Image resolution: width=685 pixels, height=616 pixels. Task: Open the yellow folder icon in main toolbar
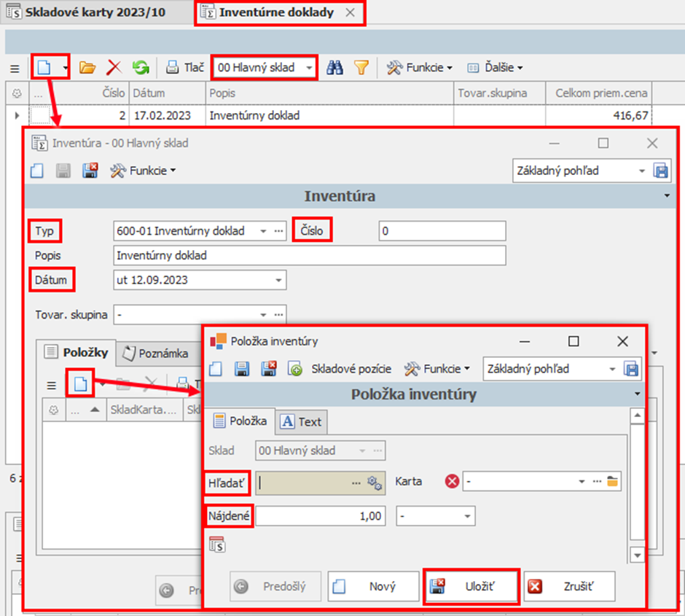tap(87, 68)
